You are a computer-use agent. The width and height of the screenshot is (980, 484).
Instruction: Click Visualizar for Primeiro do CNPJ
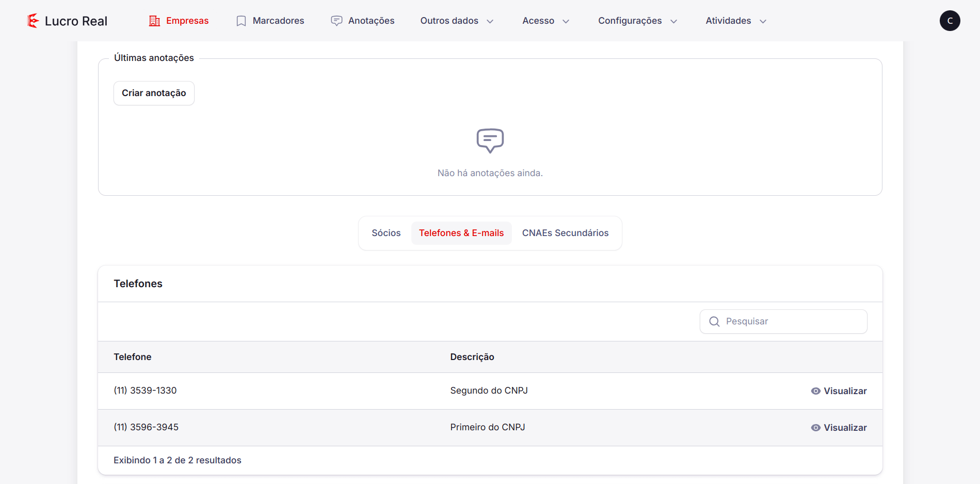(845, 428)
